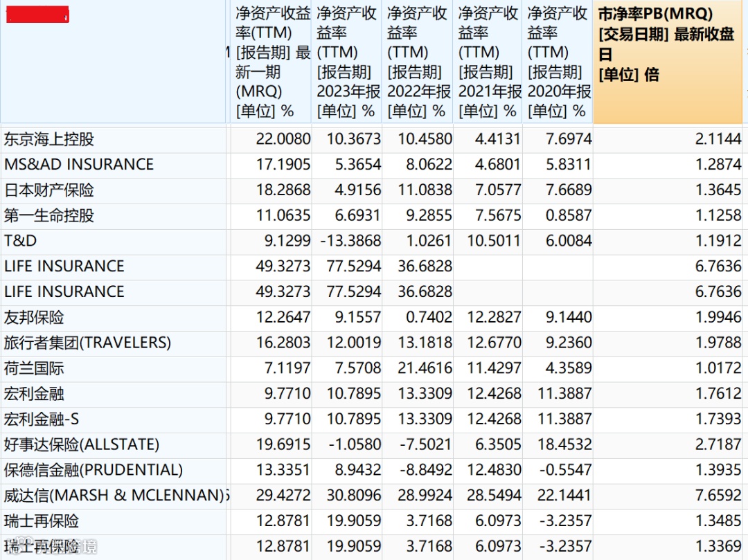Select the 东京海上控股 row name

pyautogui.click(x=49, y=139)
